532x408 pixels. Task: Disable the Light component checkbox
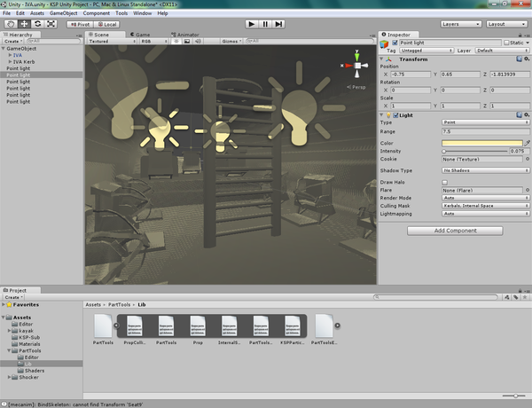point(397,115)
